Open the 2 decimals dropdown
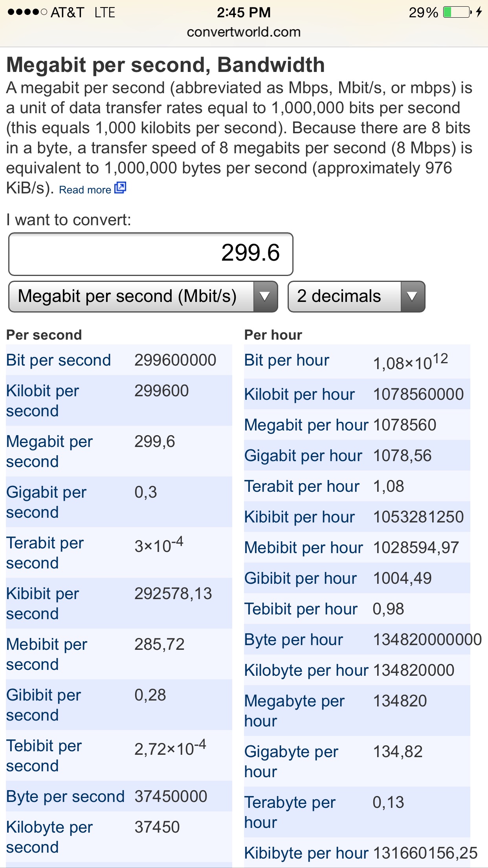488x868 pixels. [x=356, y=296]
